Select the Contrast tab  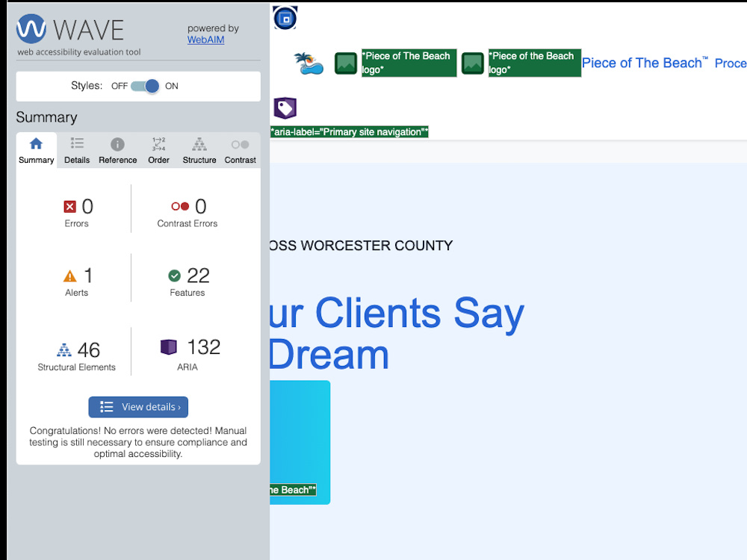click(x=240, y=151)
